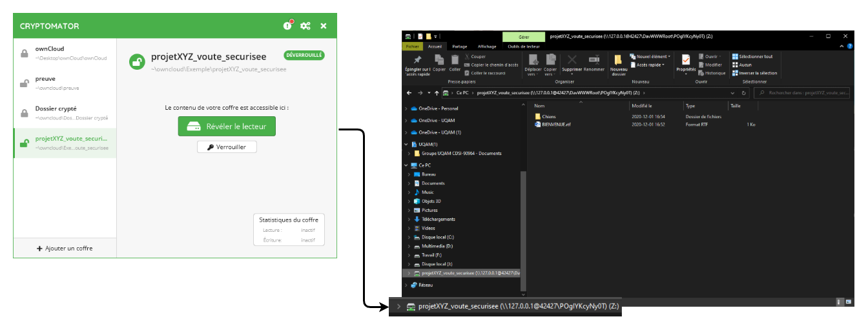Image resolution: width=868 pixels, height=330 pixels.
Task: Open recent locations dropdown arrow
Action: 428,93
